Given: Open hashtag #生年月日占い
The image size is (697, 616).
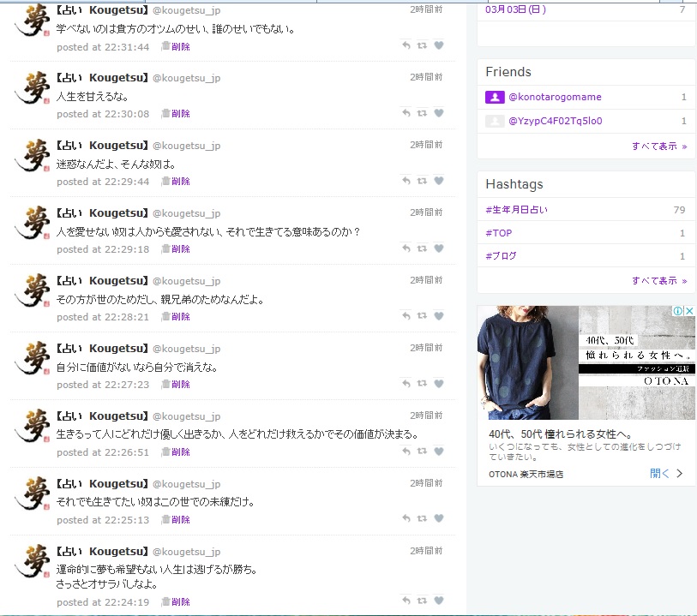Looking at the screenshot, I should (516, 210).
